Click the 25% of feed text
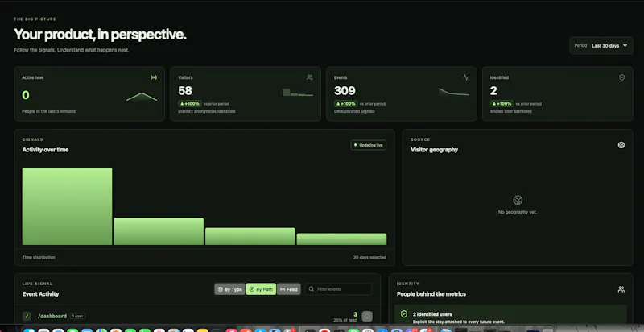The width and height of the screenshot is (644, 332). (x=345, y=320)
